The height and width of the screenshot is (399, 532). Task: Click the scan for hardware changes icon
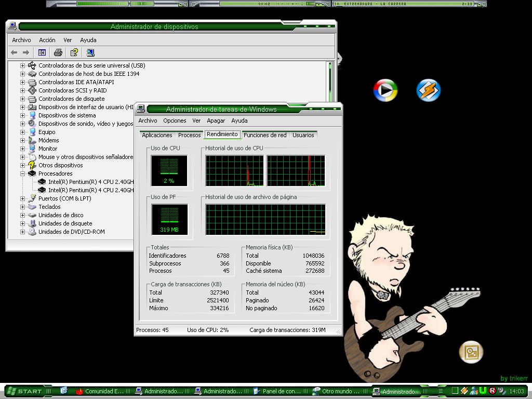click(x=90, y=52)
